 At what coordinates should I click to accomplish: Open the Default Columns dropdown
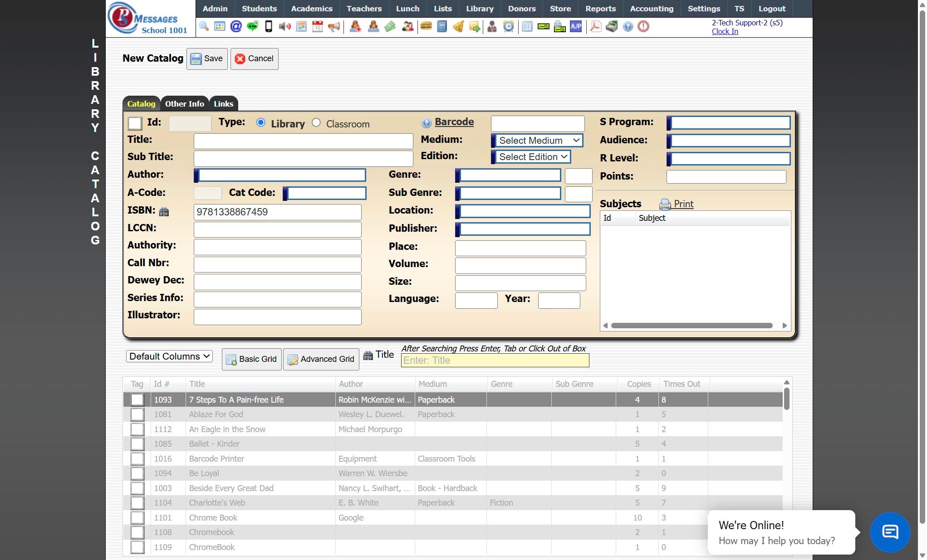[169, 356]
